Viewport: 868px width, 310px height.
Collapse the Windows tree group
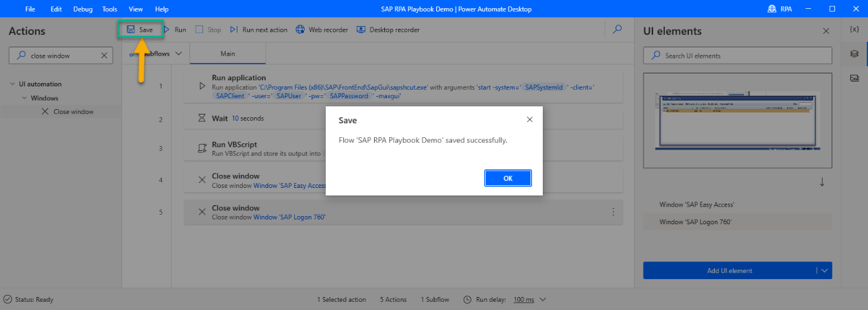point(25,98)
